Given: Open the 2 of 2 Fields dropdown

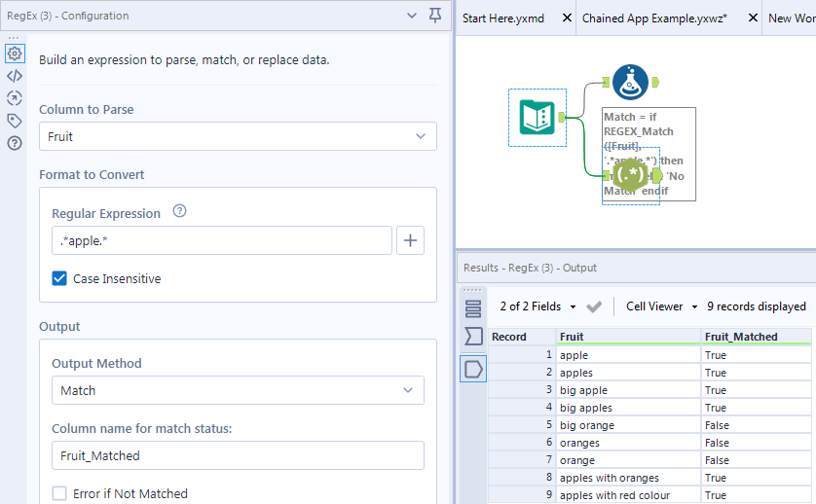Looking at the screenshot, I should tap(538, 306).
